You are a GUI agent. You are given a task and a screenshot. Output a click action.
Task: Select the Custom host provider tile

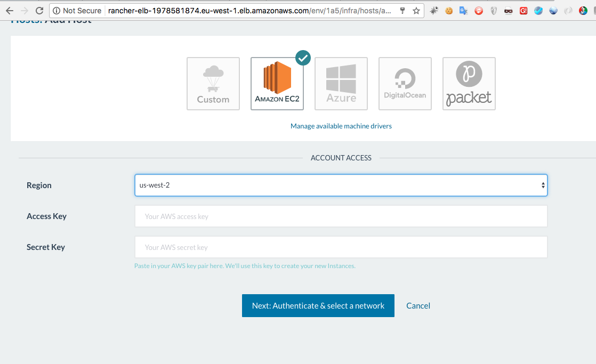(x=213, y=84)
